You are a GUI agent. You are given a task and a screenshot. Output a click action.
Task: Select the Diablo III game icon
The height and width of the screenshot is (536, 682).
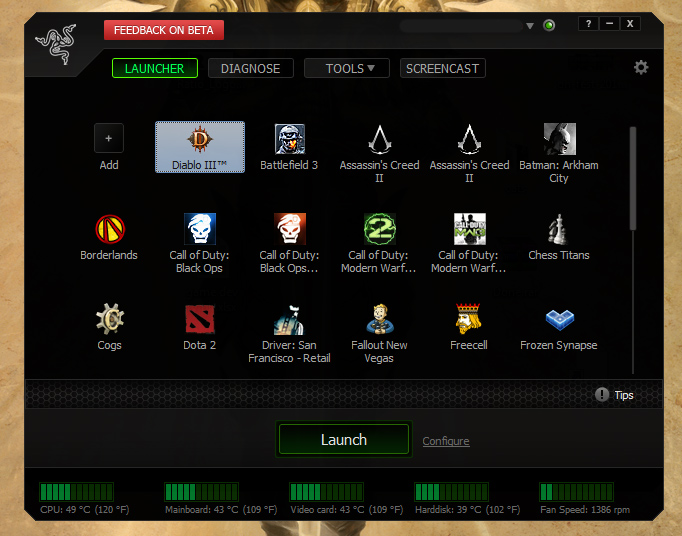point(200,139)
